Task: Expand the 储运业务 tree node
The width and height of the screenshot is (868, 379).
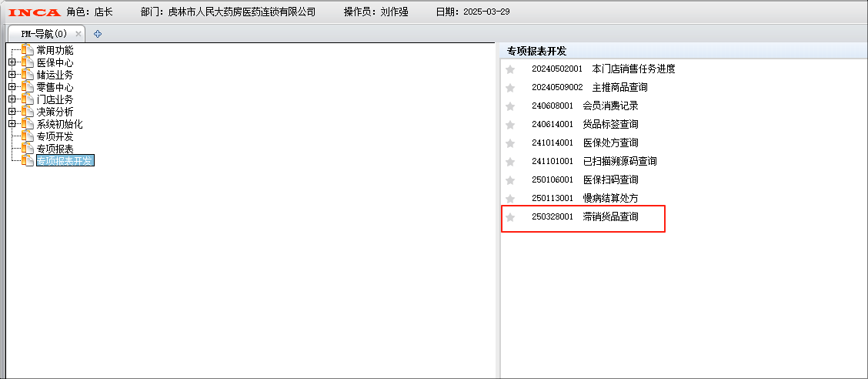Action: coord(12,75)
